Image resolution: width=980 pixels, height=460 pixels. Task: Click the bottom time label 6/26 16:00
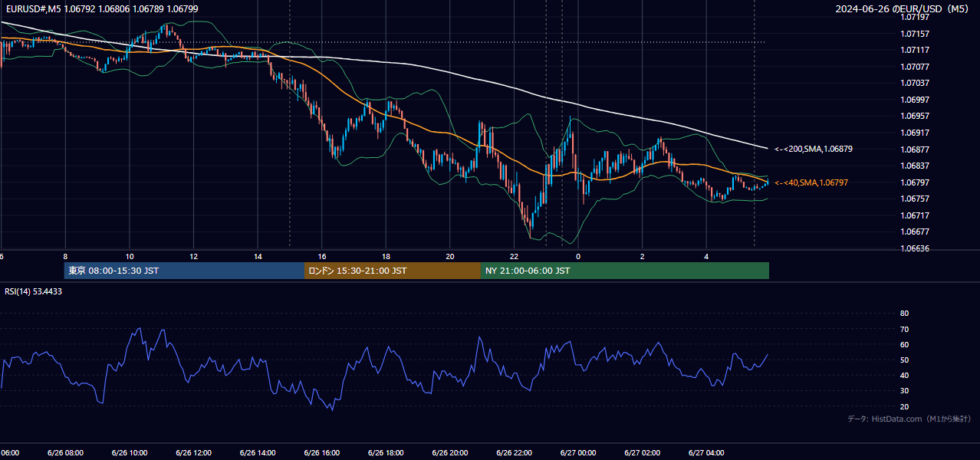pyautogui.click(x=322, y=453)
